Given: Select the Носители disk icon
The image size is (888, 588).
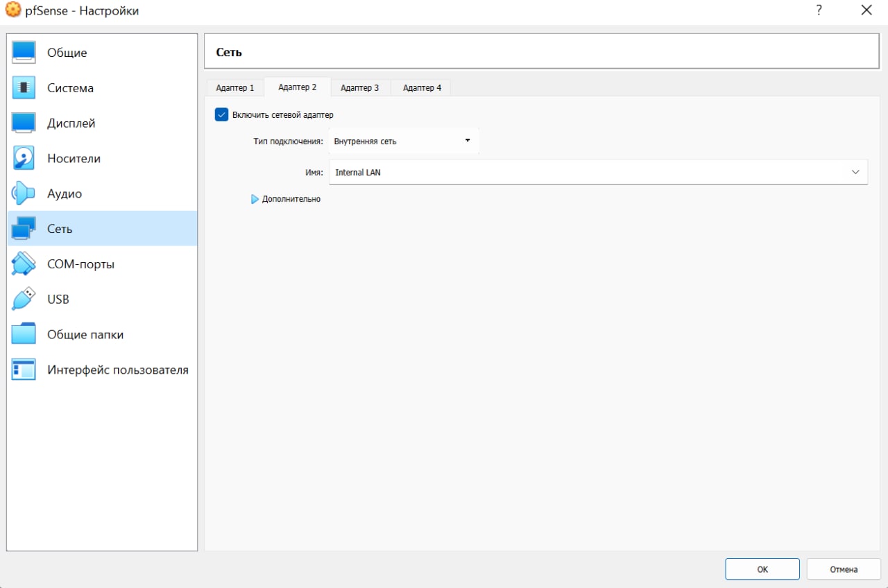Looking at the screenshot, I should point(24,158).
